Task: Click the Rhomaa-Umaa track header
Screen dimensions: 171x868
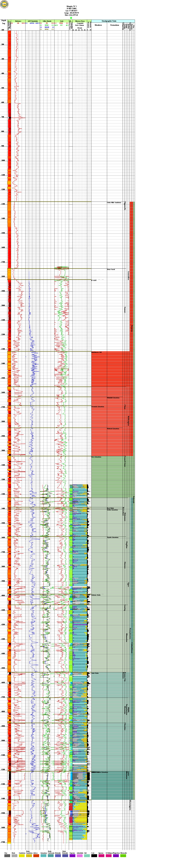Action: point(80,21)
